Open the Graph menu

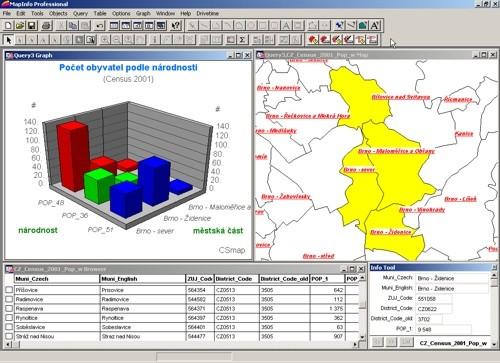click(143, 14)
